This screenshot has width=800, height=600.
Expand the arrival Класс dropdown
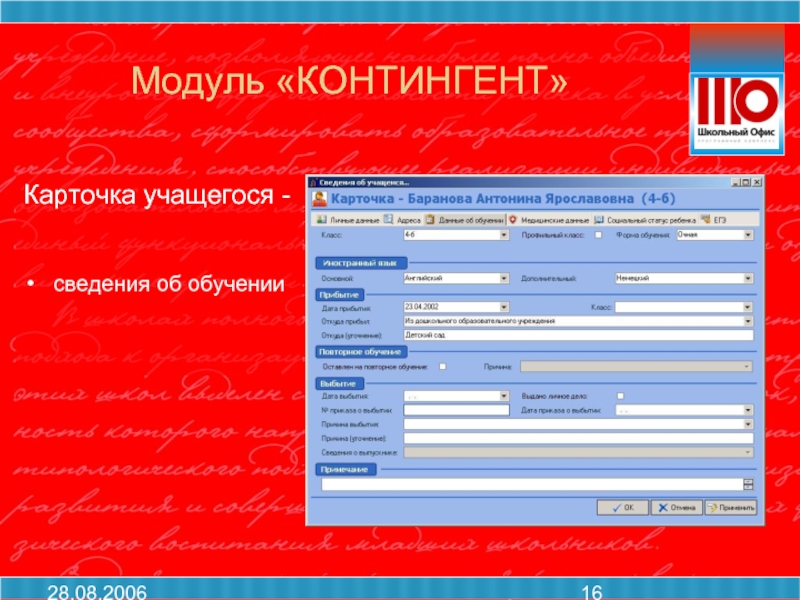click(748, 307)
